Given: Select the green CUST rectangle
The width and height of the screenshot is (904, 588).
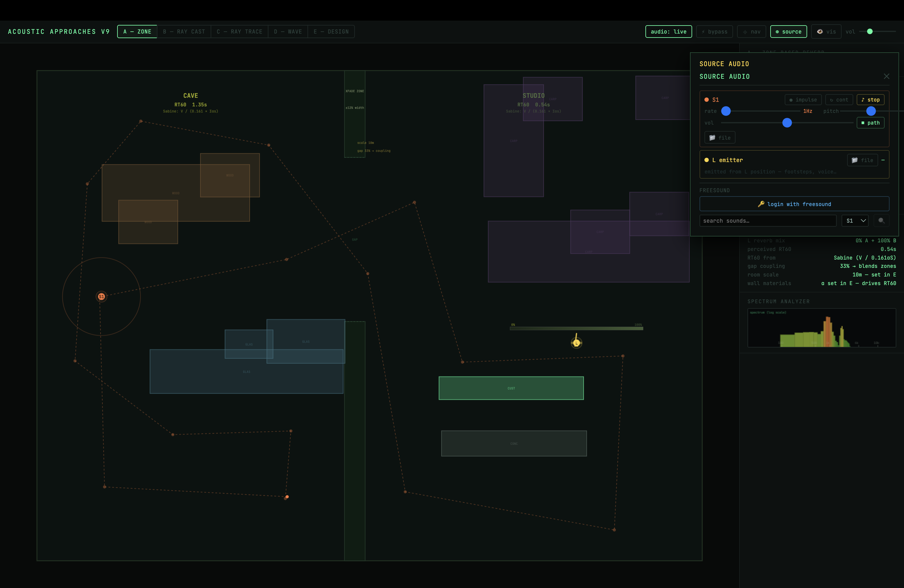Looking at the screenshot, I should (511, 388).
